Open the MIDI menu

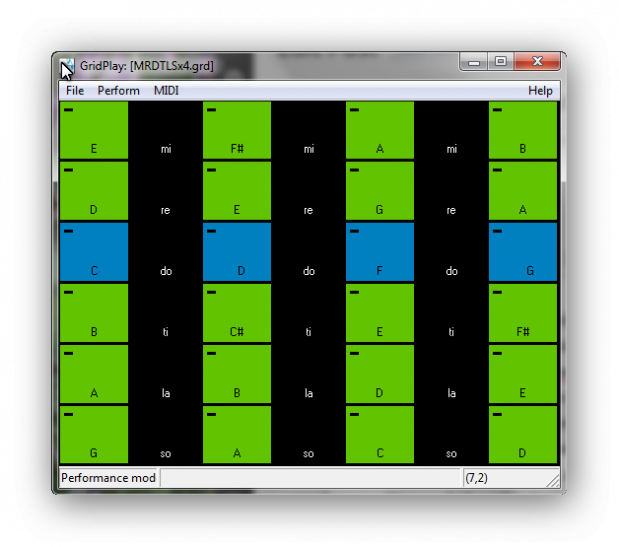coord(166,91)
